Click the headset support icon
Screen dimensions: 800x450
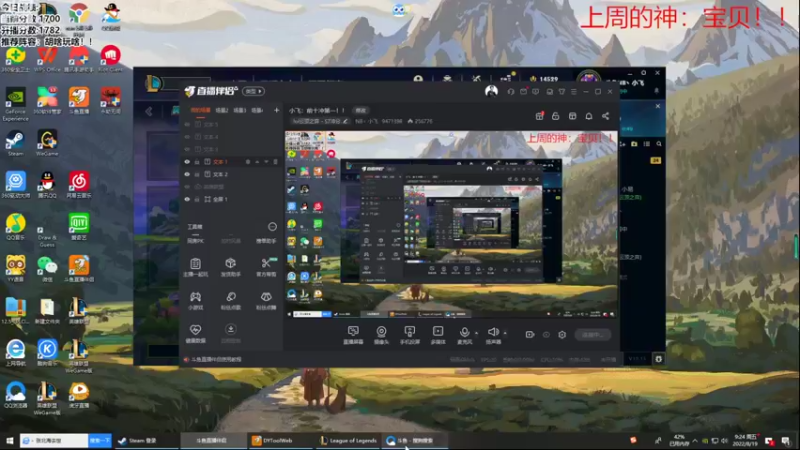pos(511,92)
